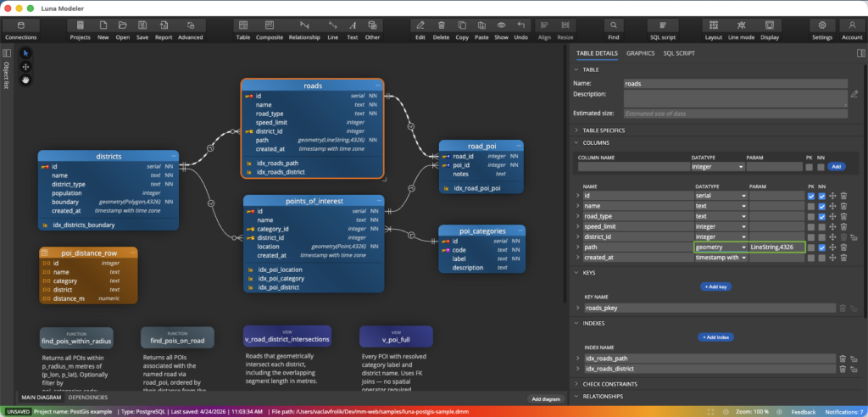This screenshot has width=868, height=417.
Task: Select the Line tool in toolbar
Action: (x=332, y=30)
